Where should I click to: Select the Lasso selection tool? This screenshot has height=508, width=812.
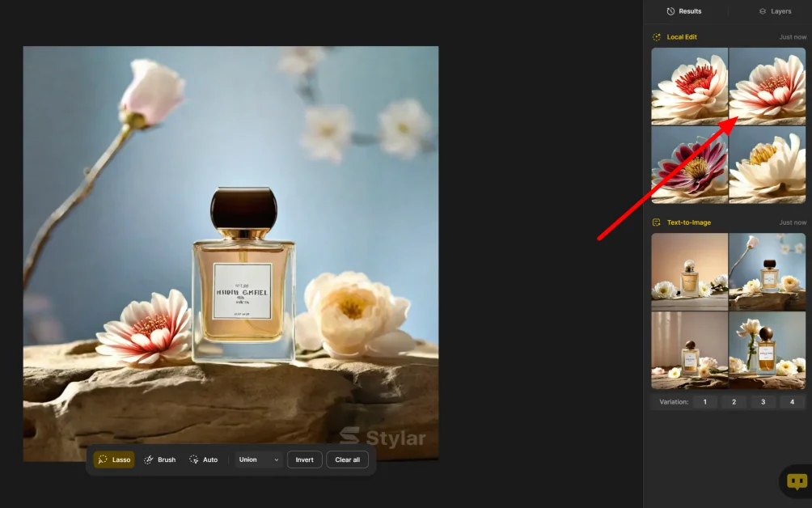coord(113,459)
